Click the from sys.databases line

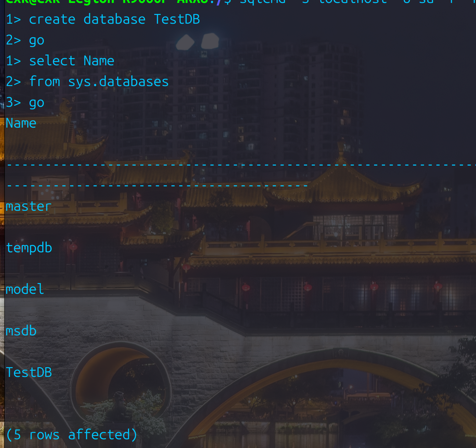tap(99, 81)
